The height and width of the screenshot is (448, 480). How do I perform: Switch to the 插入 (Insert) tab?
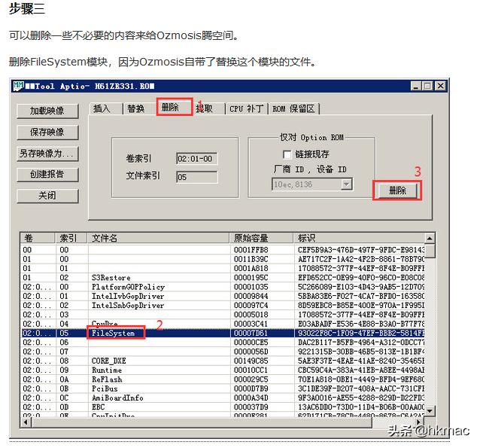click(102, 108)
